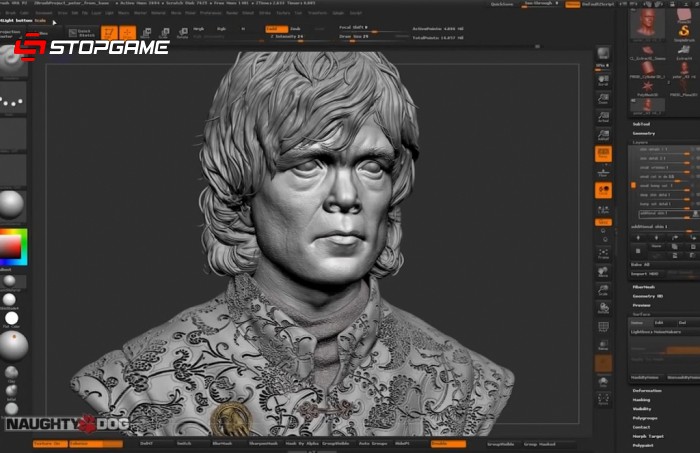The image size is (700, 453).
Task: Adjust the Z Intensity slider
Action: click(x=295, y=37)
